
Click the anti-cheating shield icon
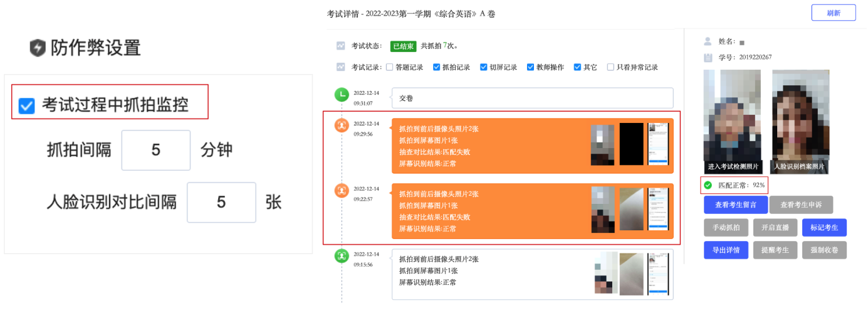coord(38,48)
